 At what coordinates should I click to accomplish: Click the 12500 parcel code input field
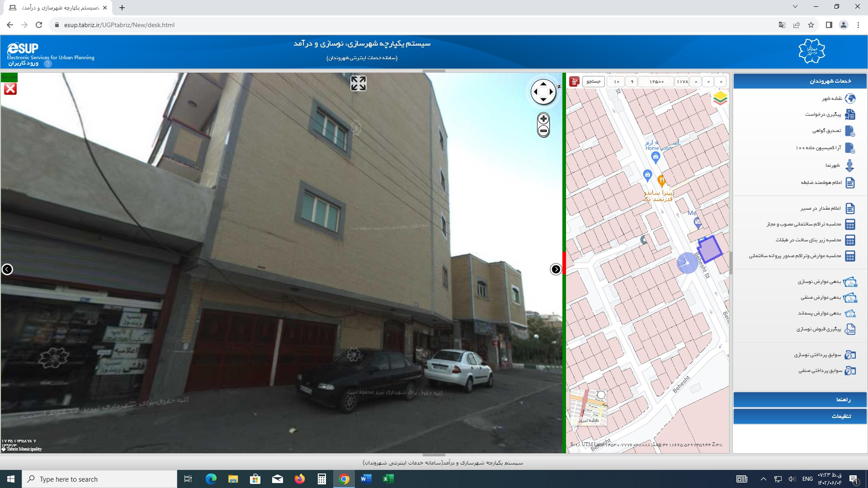(656, 82)
